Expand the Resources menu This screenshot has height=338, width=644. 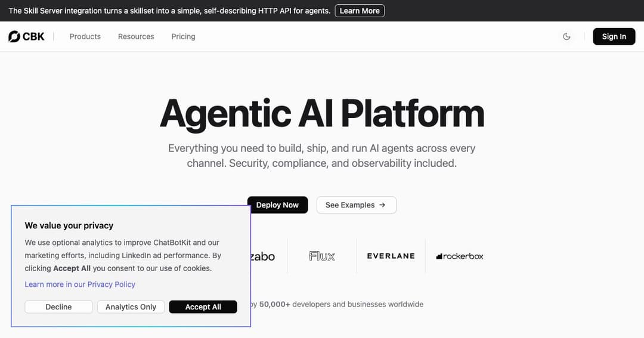(x=136, y=36)
